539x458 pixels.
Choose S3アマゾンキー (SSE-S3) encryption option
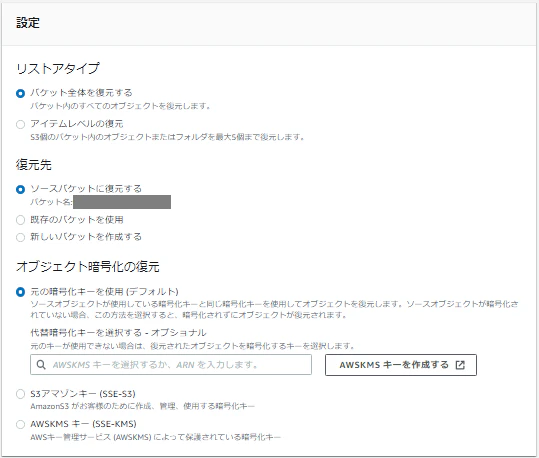20,394
